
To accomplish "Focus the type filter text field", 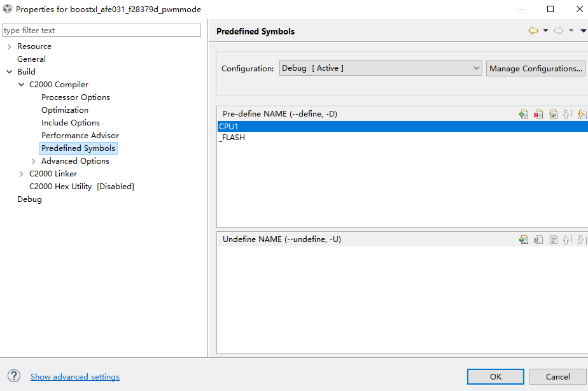I will 102,31.
